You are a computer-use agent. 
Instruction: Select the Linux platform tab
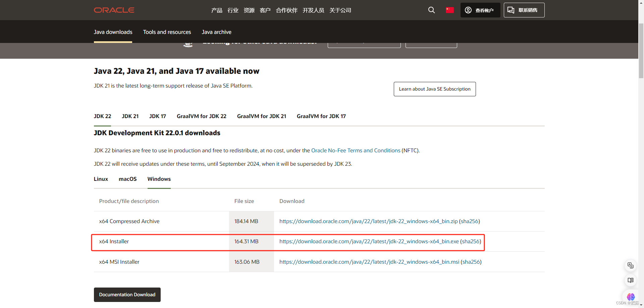(101, 179)
